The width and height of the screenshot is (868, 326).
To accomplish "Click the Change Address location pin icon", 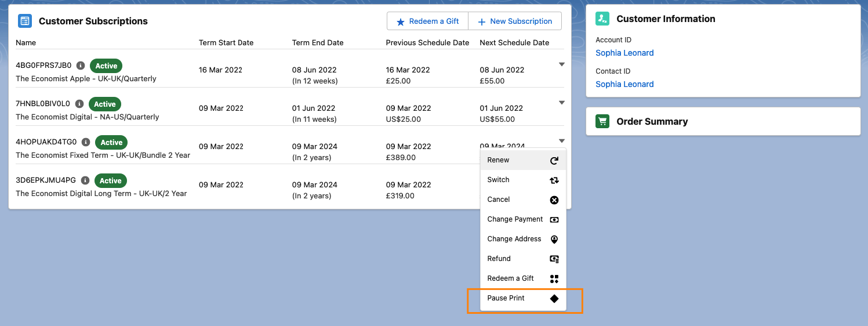I will tap(554, 240).
